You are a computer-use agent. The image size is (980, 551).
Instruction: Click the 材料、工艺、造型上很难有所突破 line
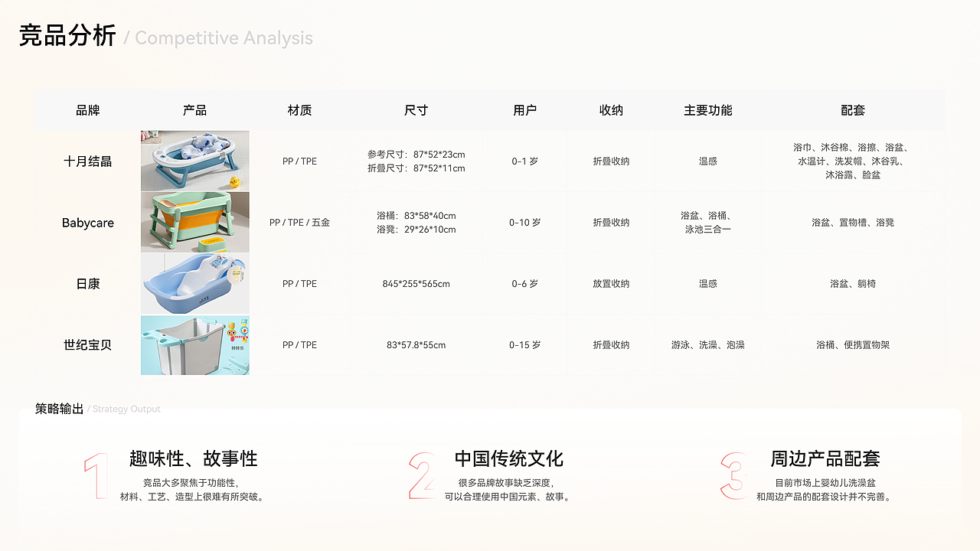(193, 497)
